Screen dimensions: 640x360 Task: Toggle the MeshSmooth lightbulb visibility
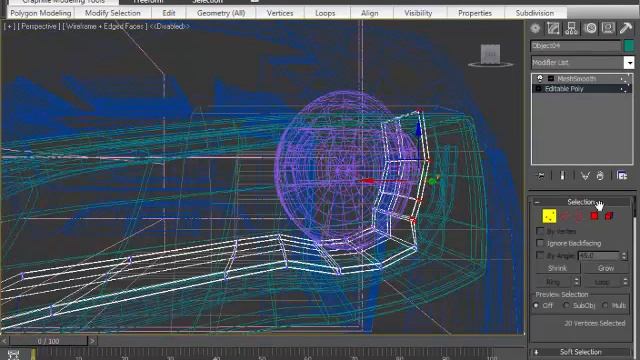coord(540,78)
